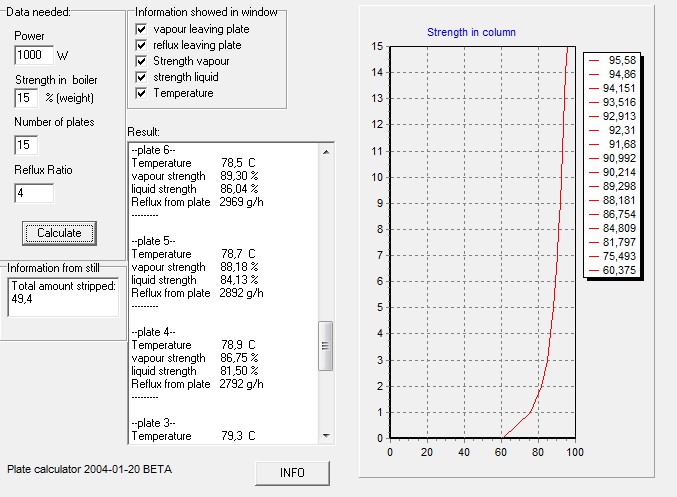Toggle the strength liquid checkbox
The width and height of the screenshot is (677, 497).
pos(142,77)
